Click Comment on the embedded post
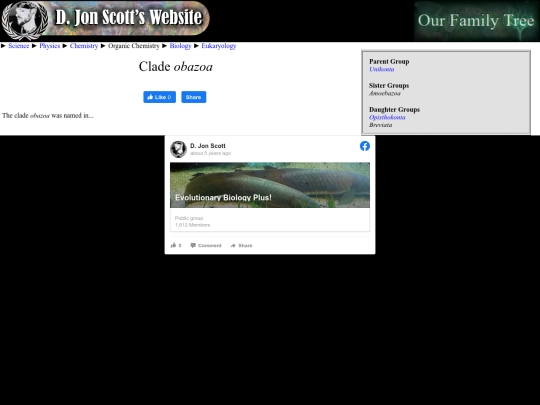 pos(206,245)
